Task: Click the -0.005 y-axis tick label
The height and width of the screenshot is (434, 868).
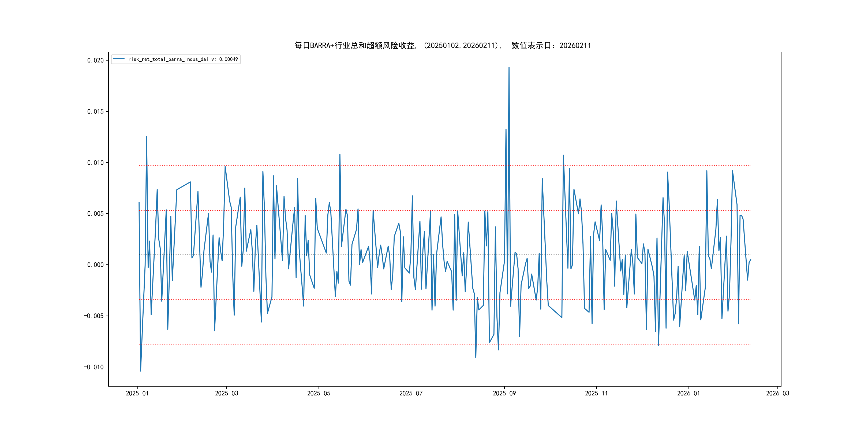Action: (94, 316)
